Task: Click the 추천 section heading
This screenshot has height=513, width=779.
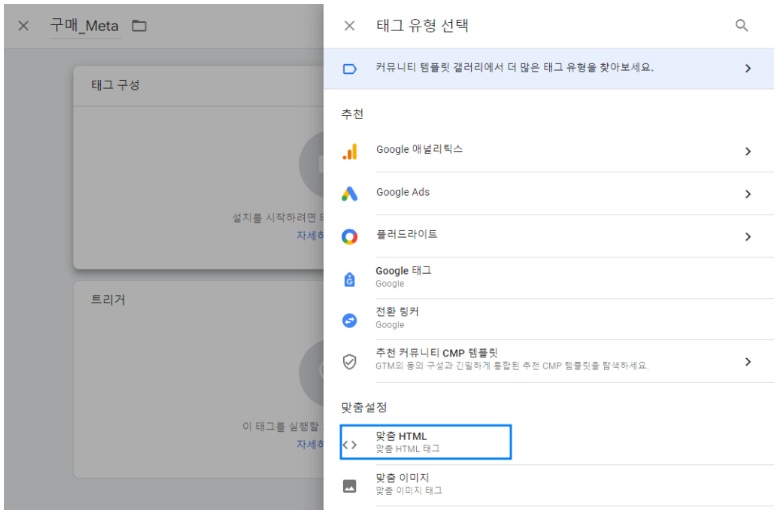Action: pyautogui.click(x=352, y=114)
